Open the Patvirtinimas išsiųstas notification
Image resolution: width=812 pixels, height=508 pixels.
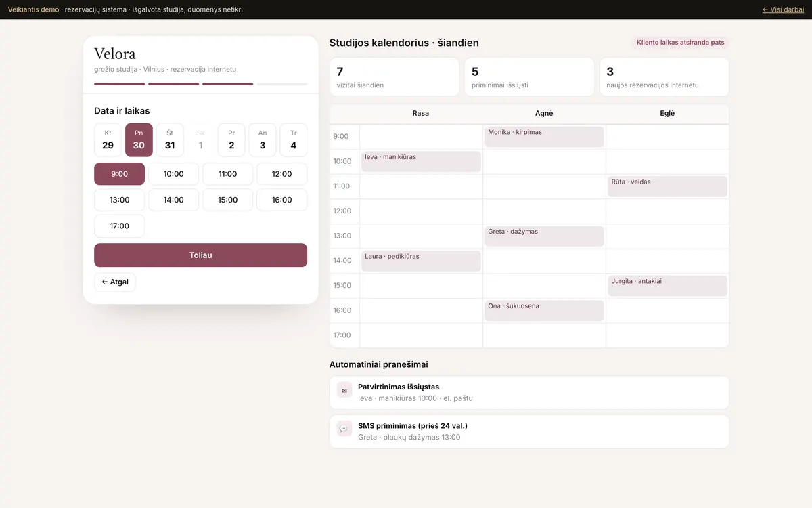tap(529, 393)
